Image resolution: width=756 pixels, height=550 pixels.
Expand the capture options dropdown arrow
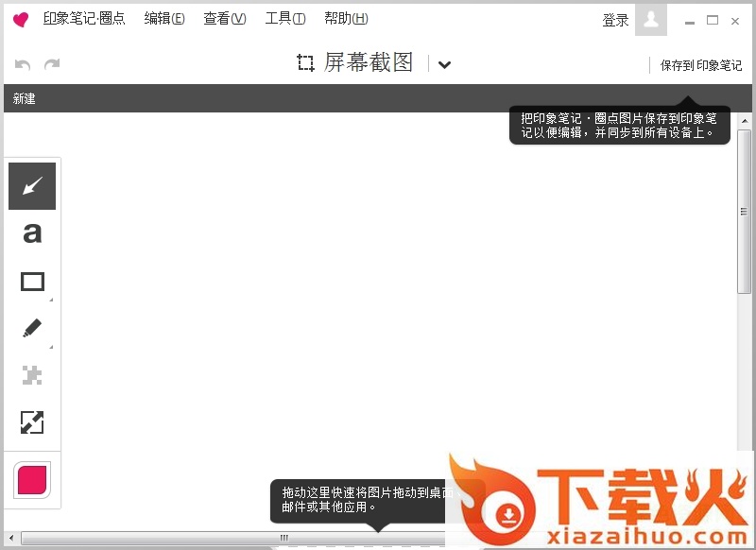pos(444,64)
